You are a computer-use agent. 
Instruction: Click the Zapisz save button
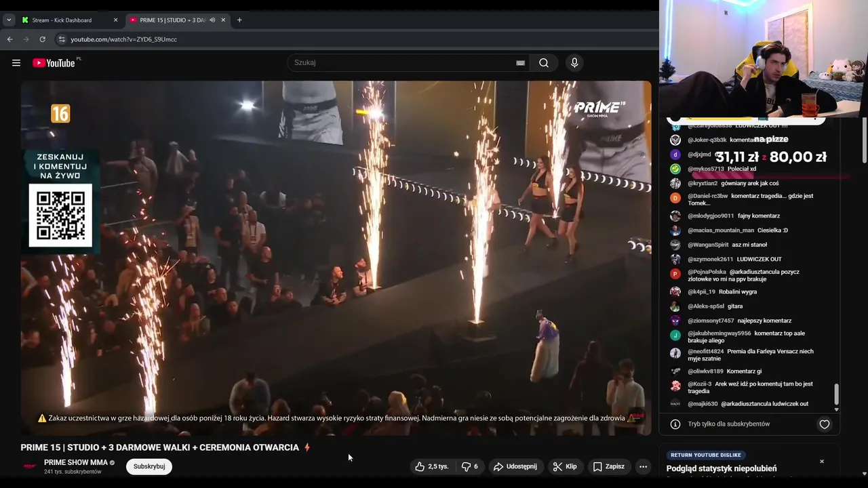point(608,466)
